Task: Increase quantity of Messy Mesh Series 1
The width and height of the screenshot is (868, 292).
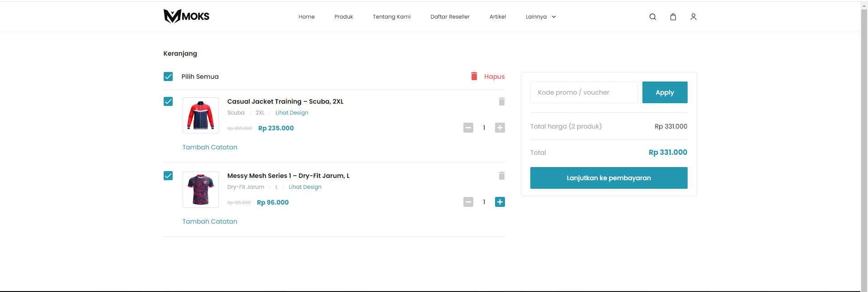Action: coord(500,202)
